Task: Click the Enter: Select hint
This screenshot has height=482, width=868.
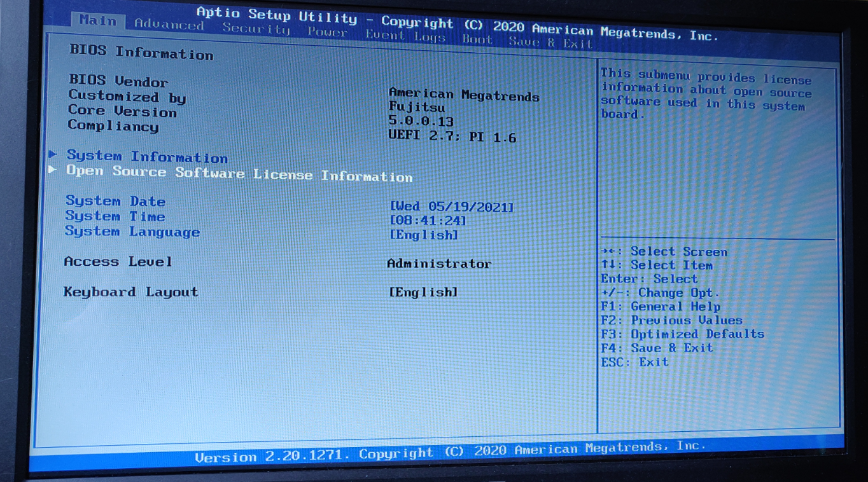Action: pyautogui.click(x=648, y=279)
